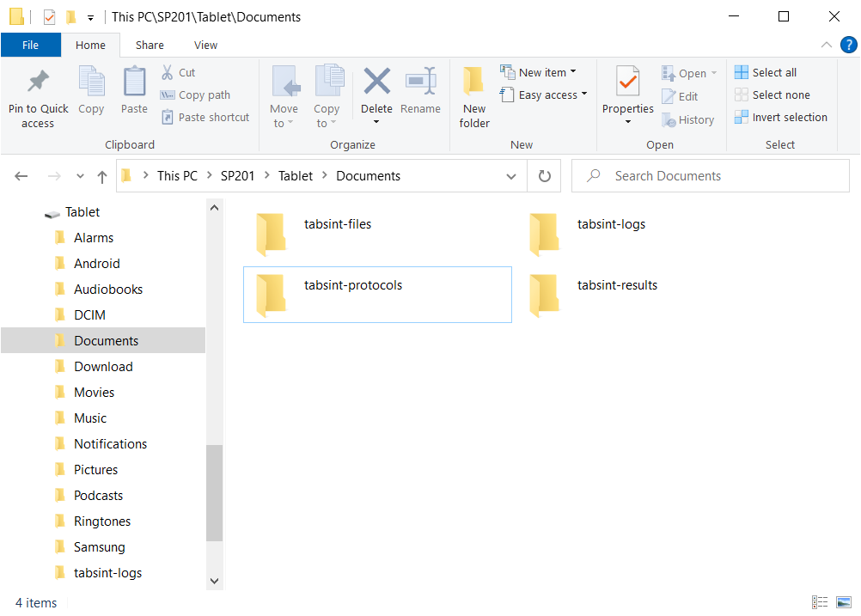
Task: Refresh the current folder view
Action: pyautogui.click(x=544, y=176)
